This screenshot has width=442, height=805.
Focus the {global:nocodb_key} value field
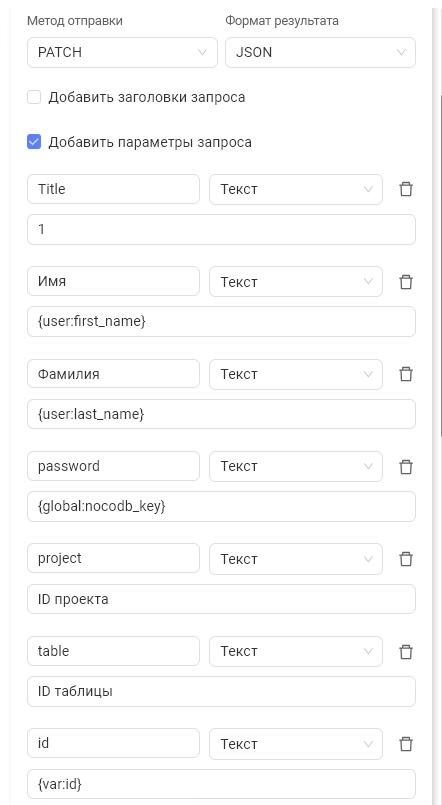221,507
